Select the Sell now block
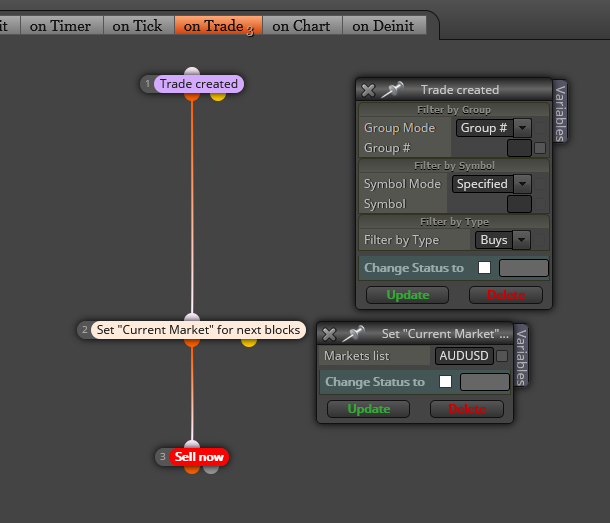Image resolution: width=610 pixels, height=523 pixels. click(199, 457)
